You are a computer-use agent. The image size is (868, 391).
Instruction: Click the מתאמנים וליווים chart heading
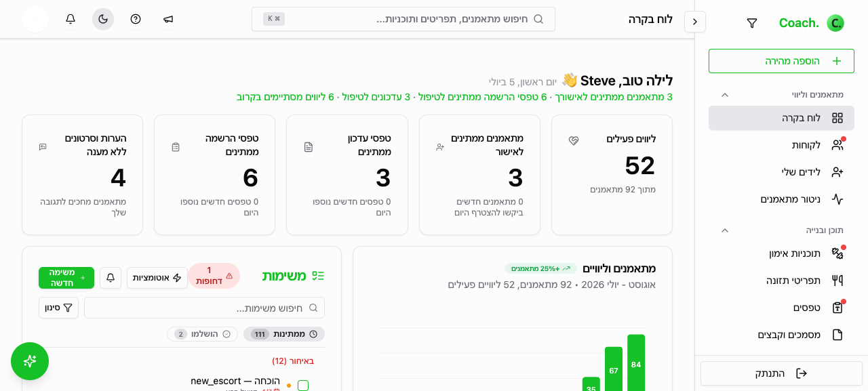(x=619, y=268)
